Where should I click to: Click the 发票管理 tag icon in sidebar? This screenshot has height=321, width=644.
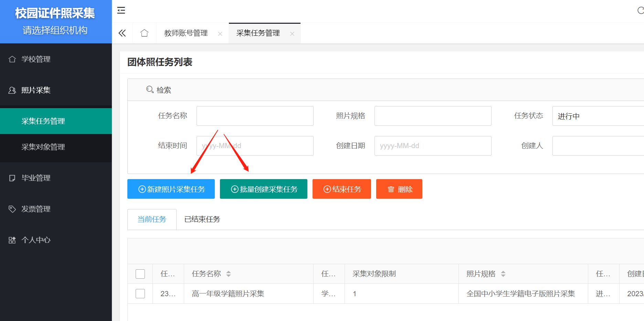[12, 209]
